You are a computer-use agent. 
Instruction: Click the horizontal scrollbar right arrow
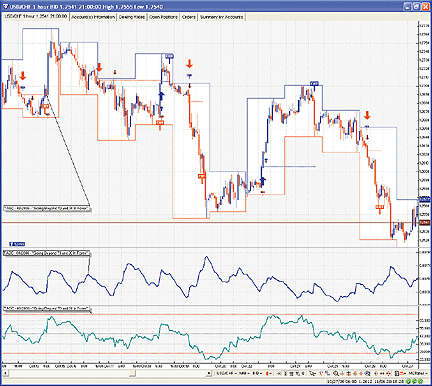[209, 373]
